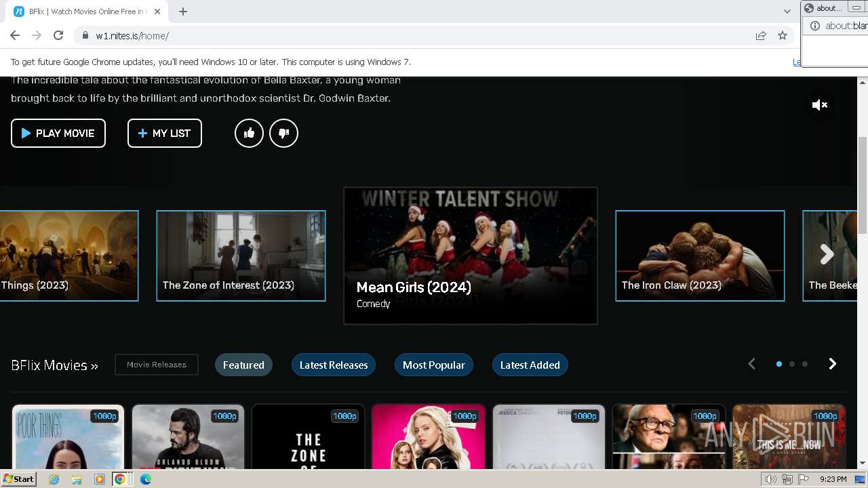This screenshot has width=868, height=488.
Task: Advance the hero carousel with right chevron
Action: click(x=826, y=254)
